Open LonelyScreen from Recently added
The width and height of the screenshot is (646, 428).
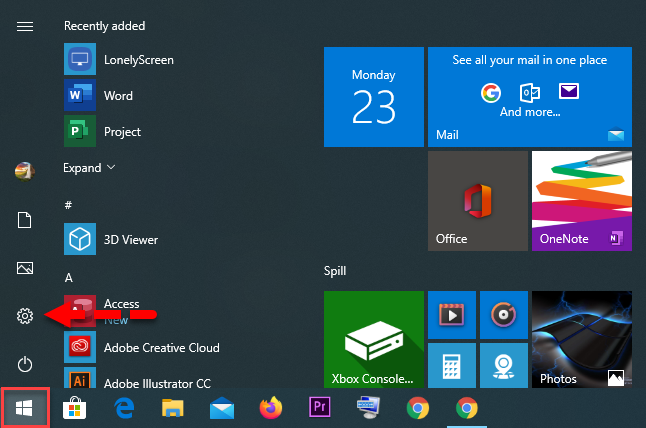138,60
